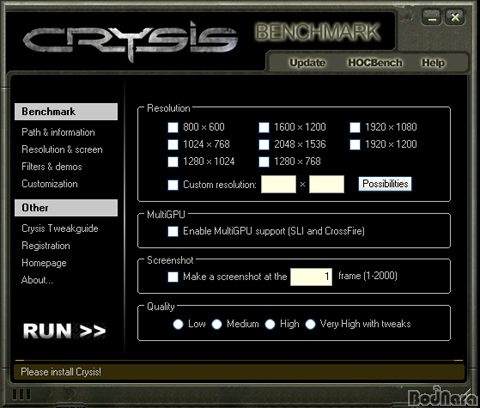Select Low quality

point(178,324)
